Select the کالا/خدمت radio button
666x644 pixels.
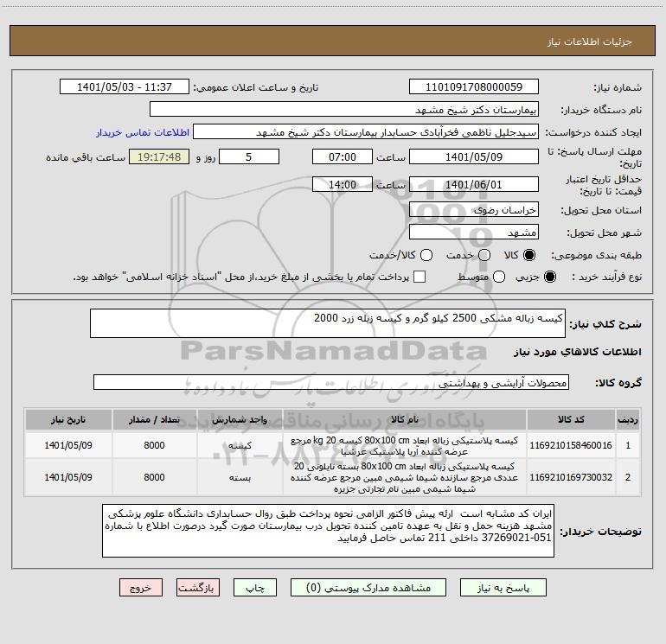(x=426, y=255)
